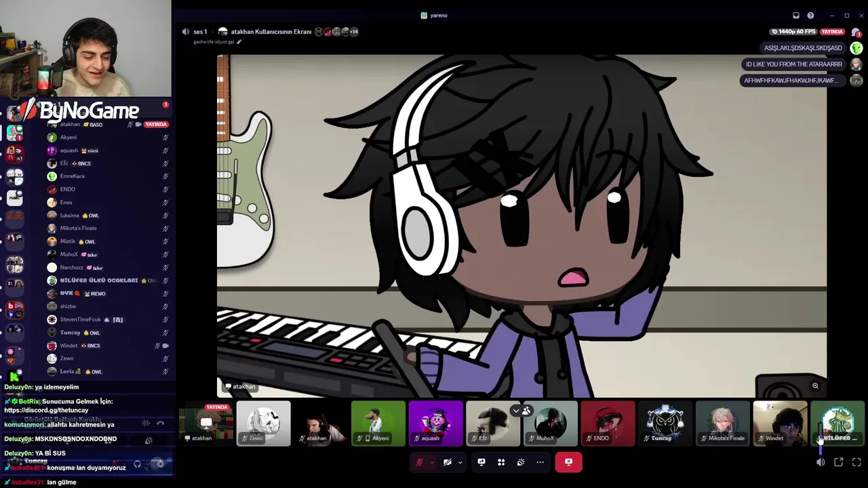Select the aquash participant tile
This screenshot has width=868, height=488.
pos(436,424)
